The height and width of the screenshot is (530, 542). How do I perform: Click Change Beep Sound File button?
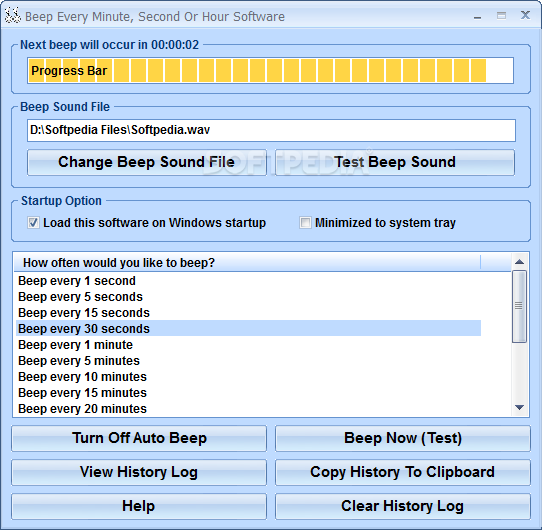pyautogui.click(x=147, y=162)
